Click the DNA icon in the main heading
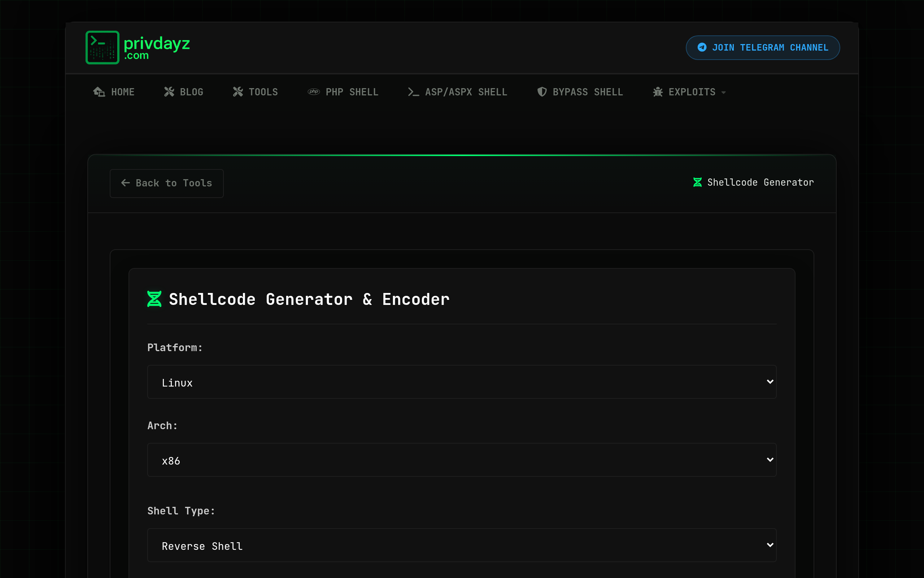 tap(154, 299)
